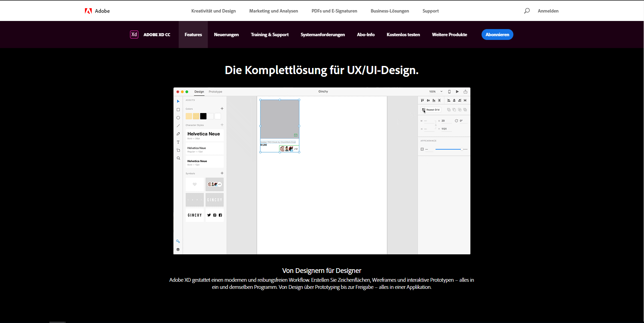644x323 pixels.
Task: Click the share icon in XD toolbar
Action: (465, 92)
